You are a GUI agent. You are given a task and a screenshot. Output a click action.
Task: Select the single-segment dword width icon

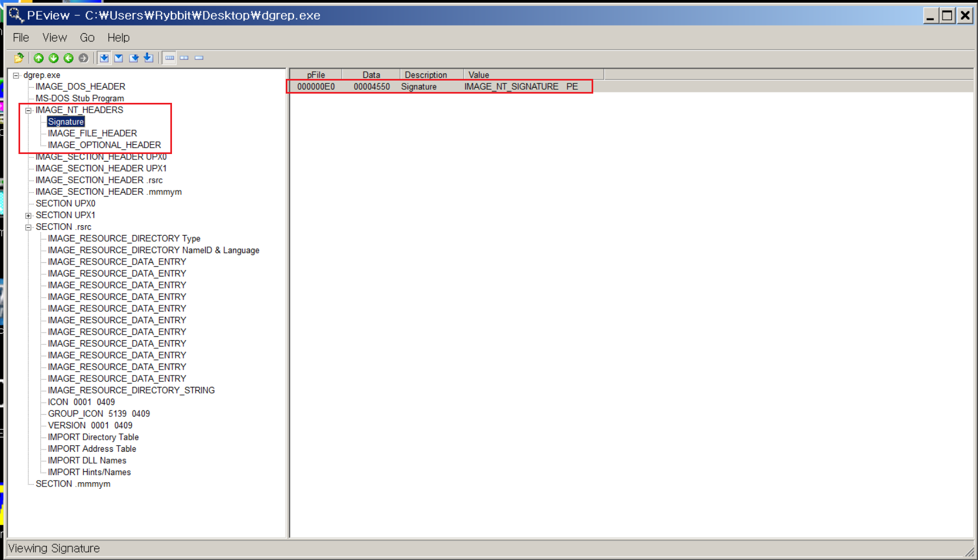(x=199, y=58)
